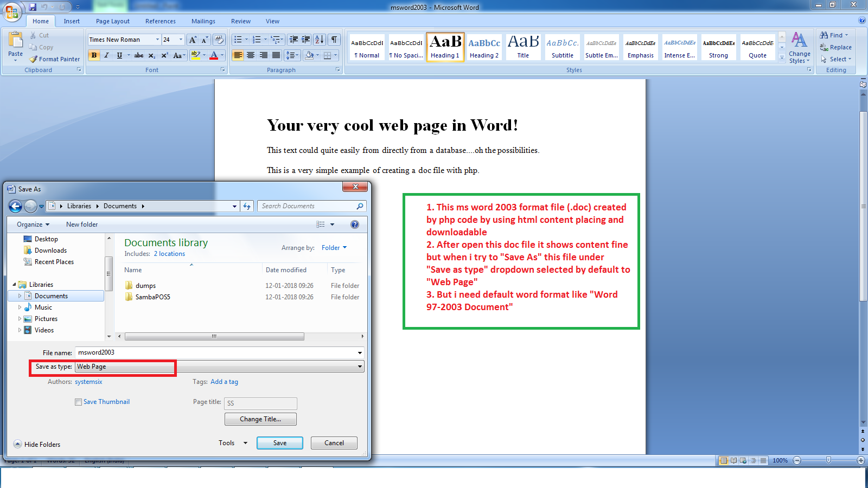This screenshot has height=488, width=868.
Task: Toggle Underline formatting
Action: pos(119,55)
